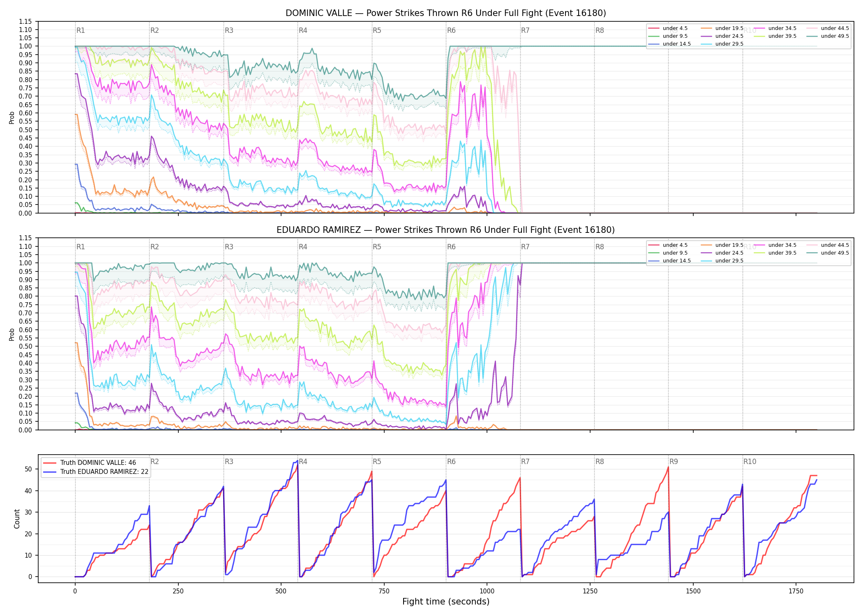Pick 'under 39.5' legend entry in EDUARDO RAMIREZ chart
Viewport: 863px width, 616px height.
coord(775,253)
